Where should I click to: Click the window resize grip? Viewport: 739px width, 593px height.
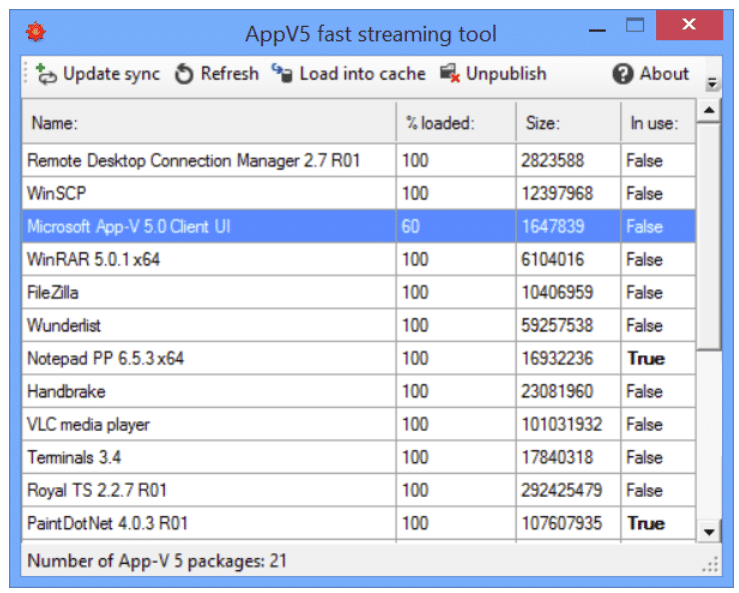tap(711, 564)
